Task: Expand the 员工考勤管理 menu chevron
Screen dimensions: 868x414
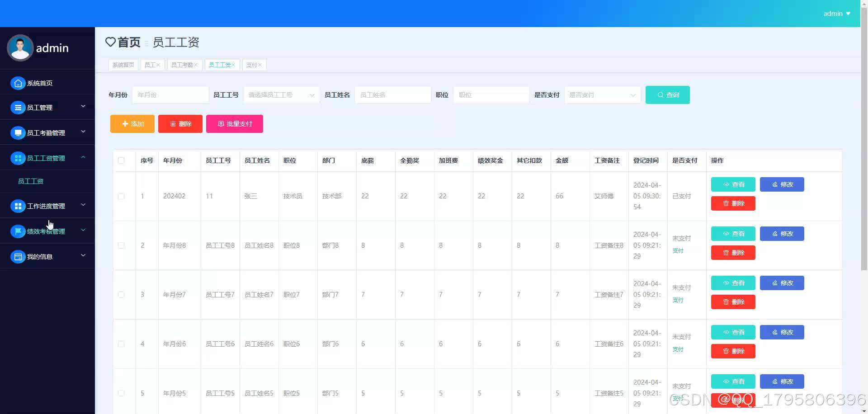Action: coord(83,132)
